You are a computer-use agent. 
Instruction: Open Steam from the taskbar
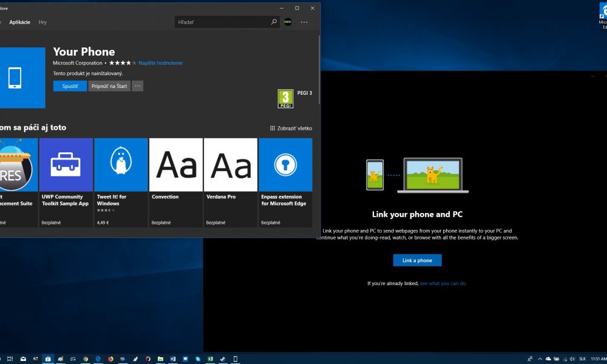click(x=223, y=359)
